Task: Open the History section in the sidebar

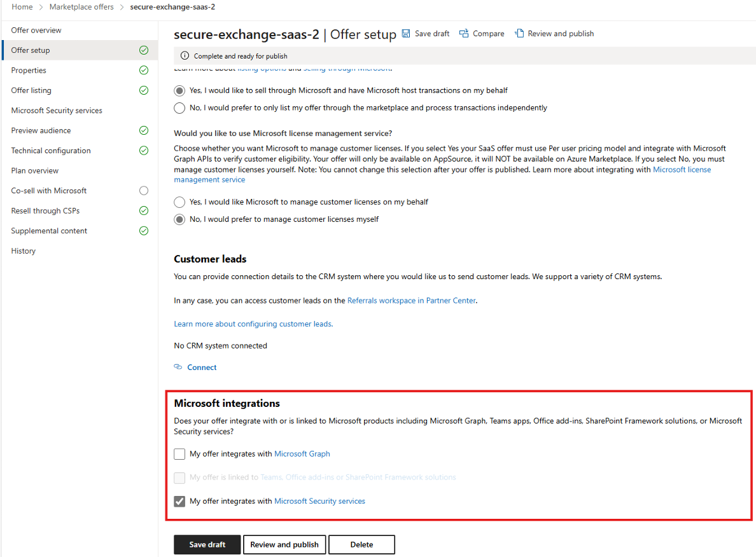Action: tap(23, 251)
